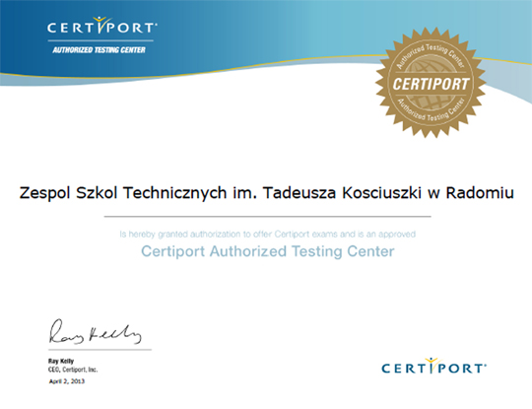Click the gold Certiport seal badge
This screenshot has width=532, height=409.
click(431, 83)
